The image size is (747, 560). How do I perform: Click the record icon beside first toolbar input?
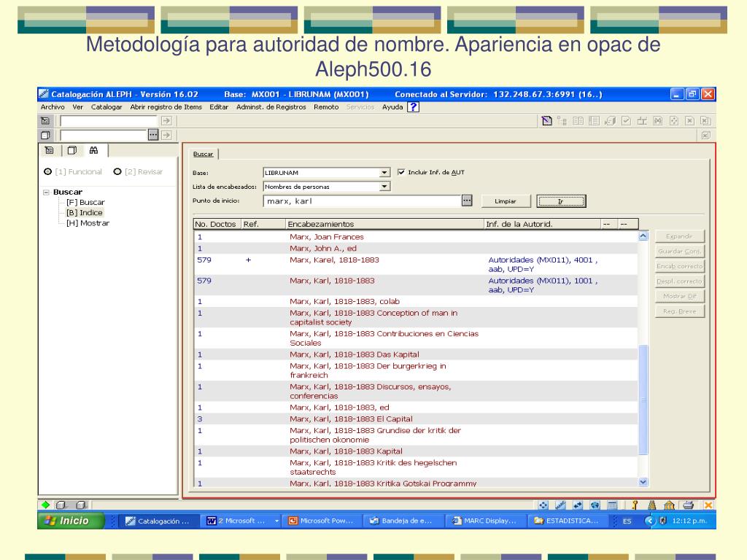tap(45, 121)
